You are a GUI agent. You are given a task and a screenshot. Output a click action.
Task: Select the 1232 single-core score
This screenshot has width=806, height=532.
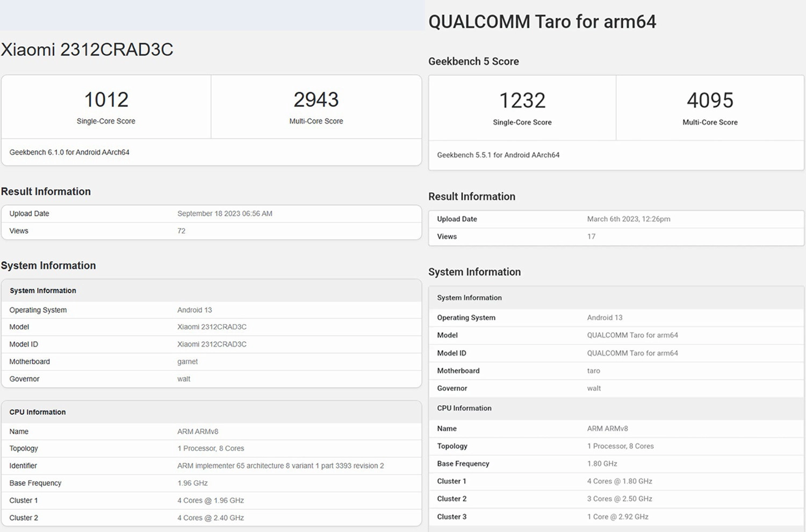click(x=522, y=100)
